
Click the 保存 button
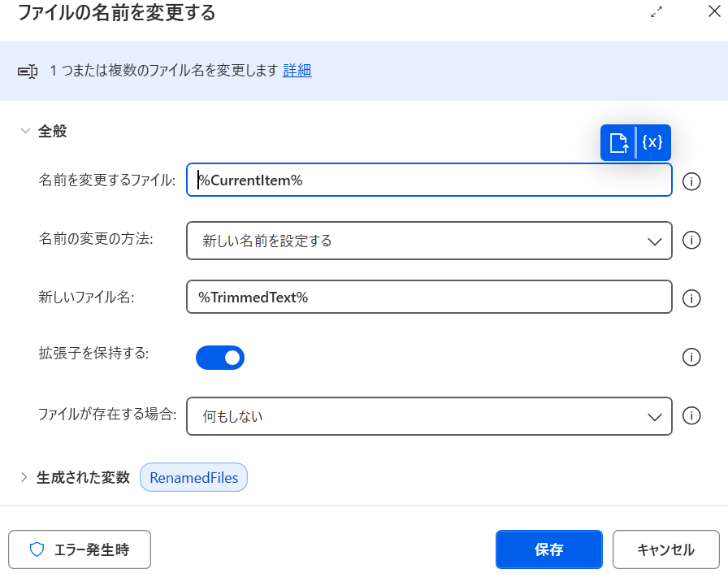[548, 549]
